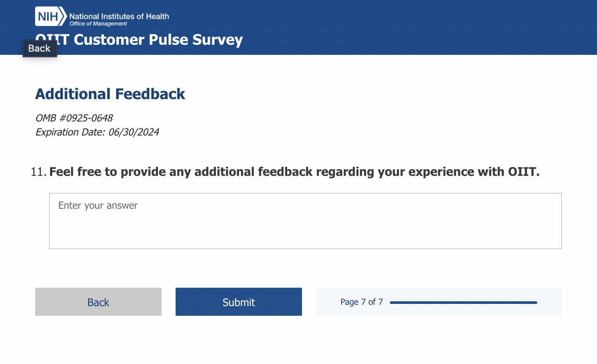Click the Customer Pulse Survey title
Screen dimensions: 597x364
[x=158, y=39]
